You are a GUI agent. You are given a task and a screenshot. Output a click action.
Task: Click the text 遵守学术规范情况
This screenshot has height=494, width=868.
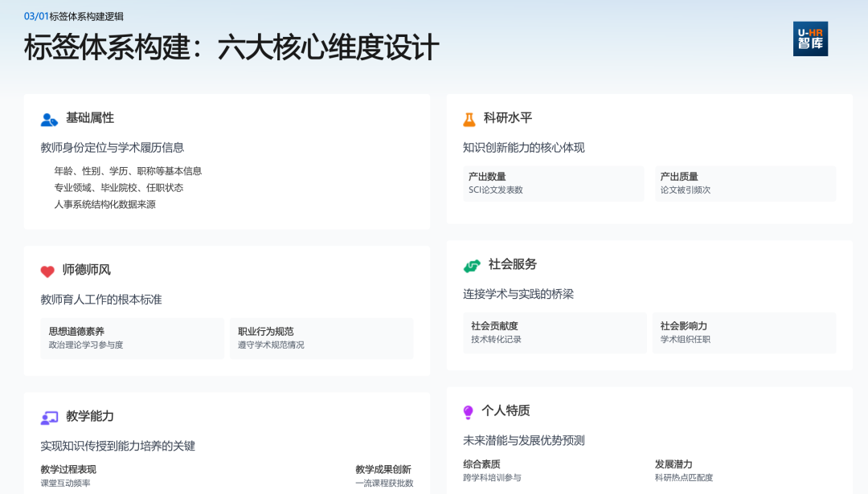(x=272, y=345)
